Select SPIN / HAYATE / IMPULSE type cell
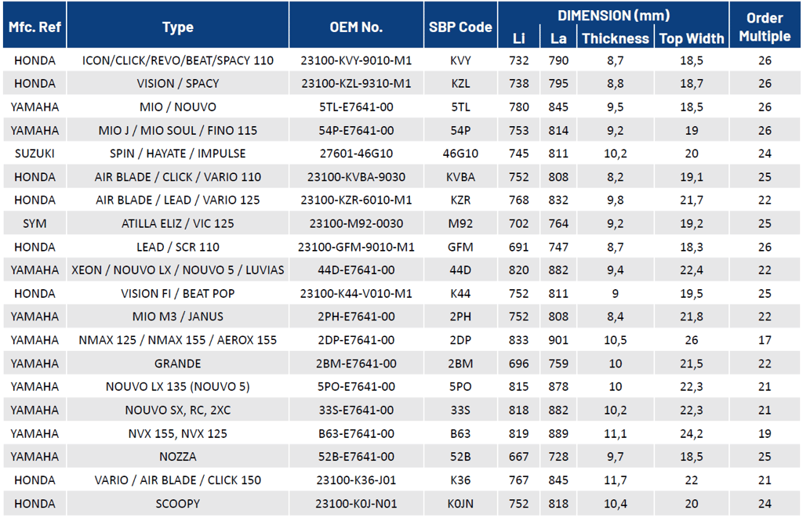Screen dimensions: 803x532 178,154
